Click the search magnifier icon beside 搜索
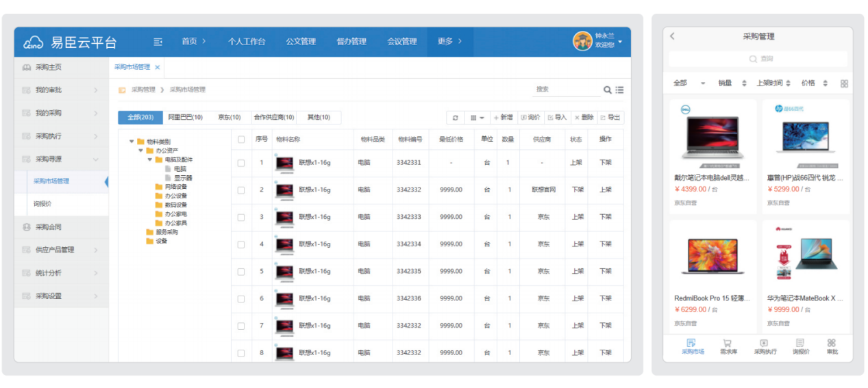 (x=607, y=90)
